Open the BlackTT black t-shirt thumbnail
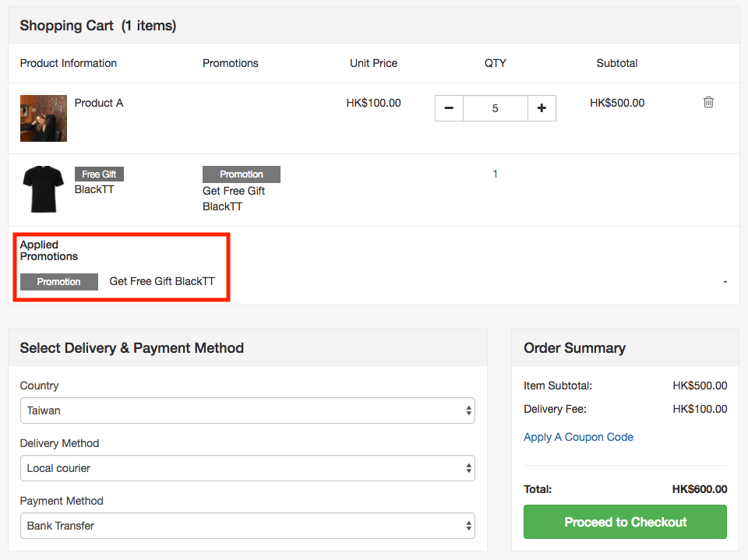Screen dimensions: 748x560 [x=44, y=189]
